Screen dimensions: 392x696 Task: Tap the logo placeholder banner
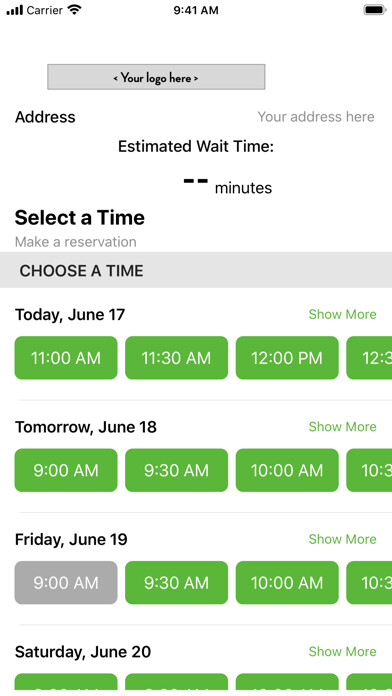(156, 77)
